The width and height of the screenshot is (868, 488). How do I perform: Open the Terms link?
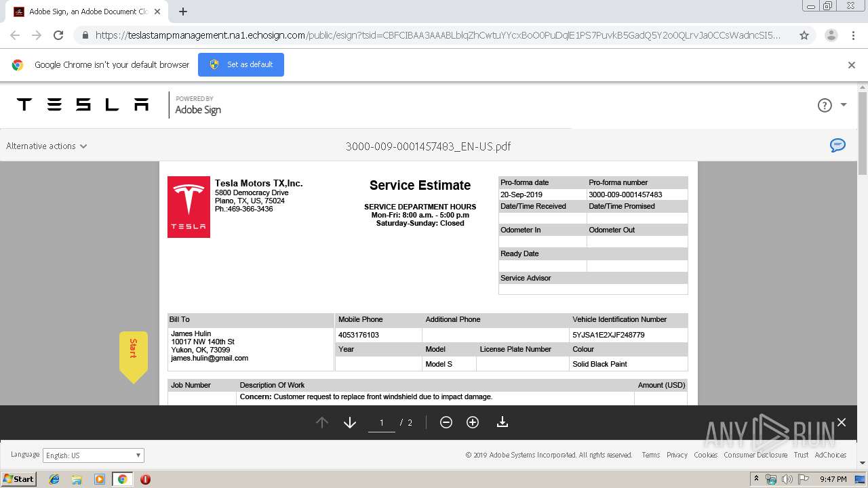pos(651,455)
